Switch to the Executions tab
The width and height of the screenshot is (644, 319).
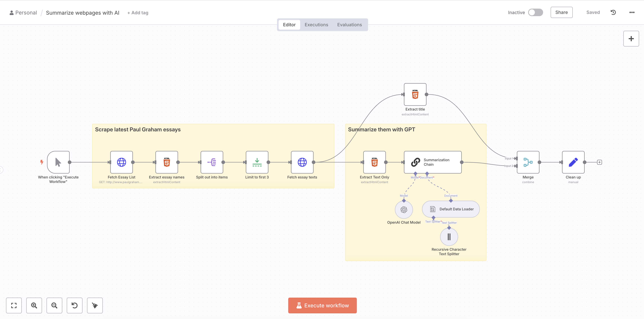click(x=316, y=25)
